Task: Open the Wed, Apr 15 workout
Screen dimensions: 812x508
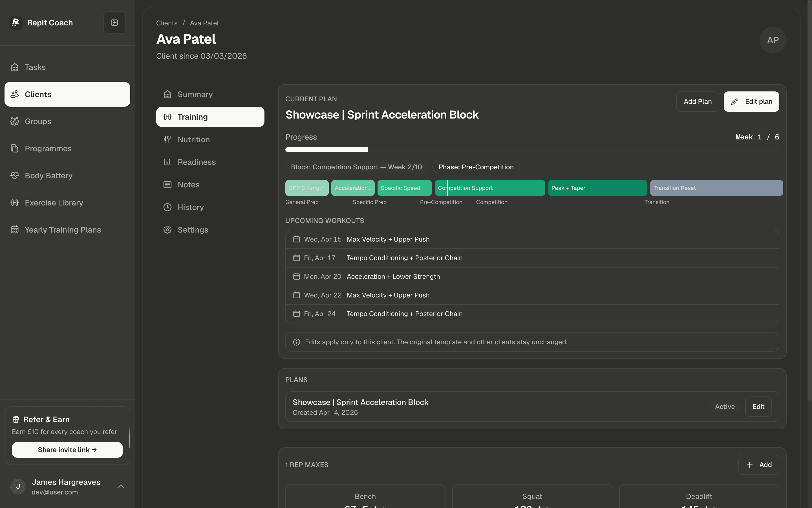Action: click(532, 239)
